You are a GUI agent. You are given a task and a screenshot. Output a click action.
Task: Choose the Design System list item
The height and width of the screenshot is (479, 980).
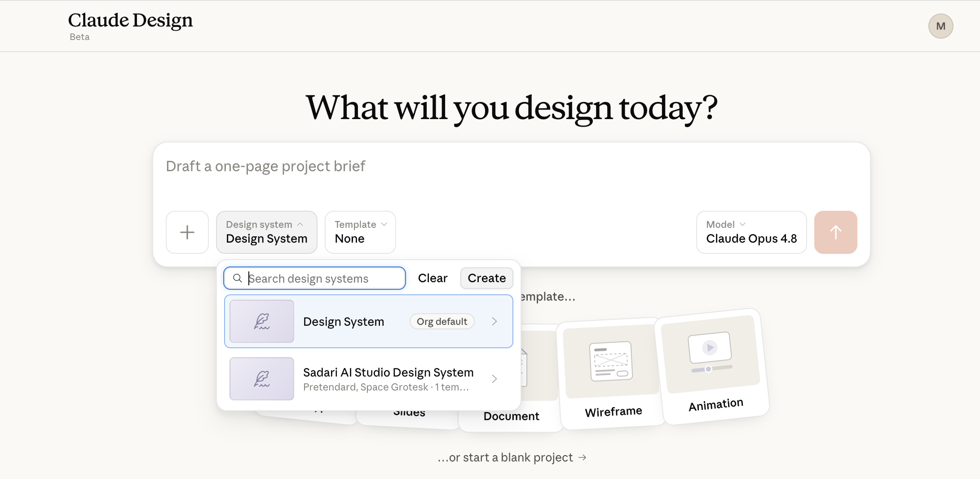(369, 321)
